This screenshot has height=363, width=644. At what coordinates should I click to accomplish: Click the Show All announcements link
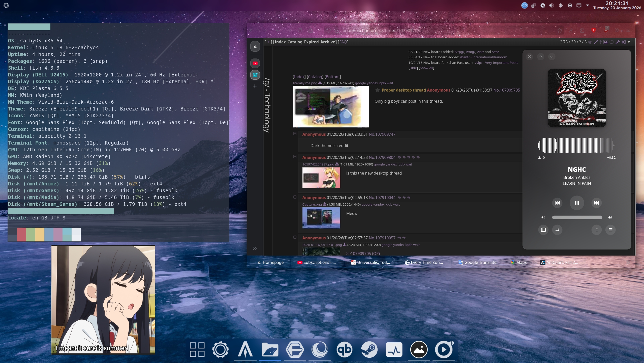pos(426,68)
